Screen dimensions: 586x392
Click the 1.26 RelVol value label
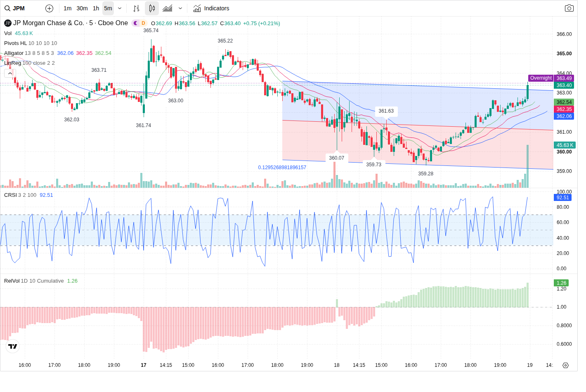[x=561, y=283]
